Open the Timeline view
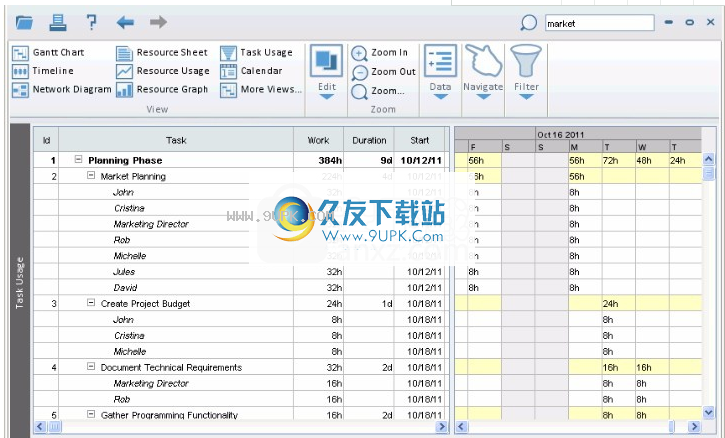725x438 pixels. coord(43,71)
